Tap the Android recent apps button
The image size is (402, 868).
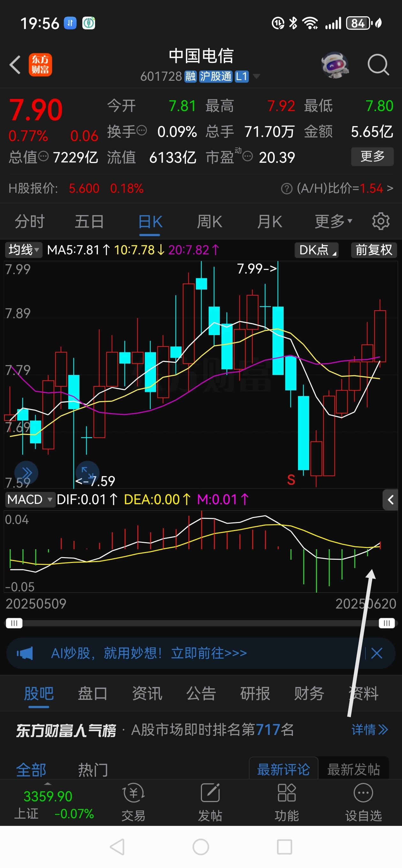click(284, 847)
